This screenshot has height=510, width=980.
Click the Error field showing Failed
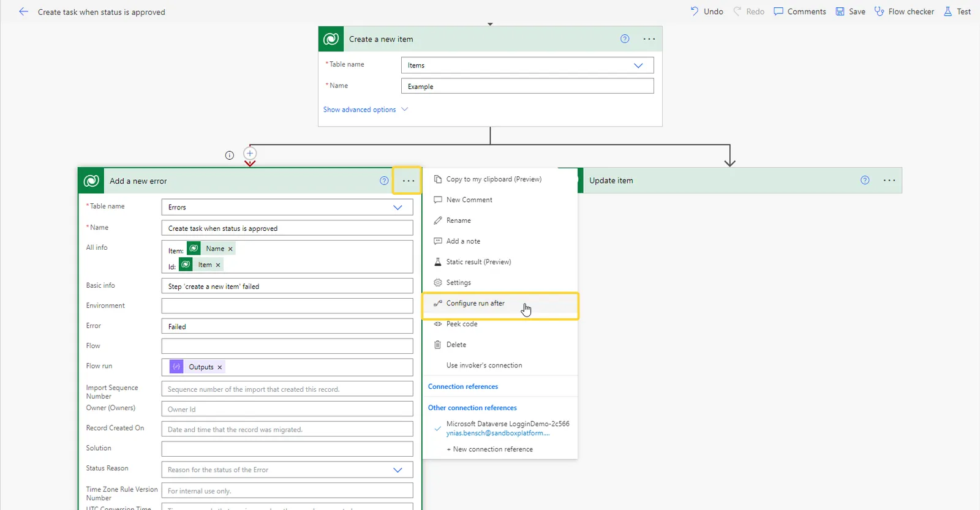point(287,326)
